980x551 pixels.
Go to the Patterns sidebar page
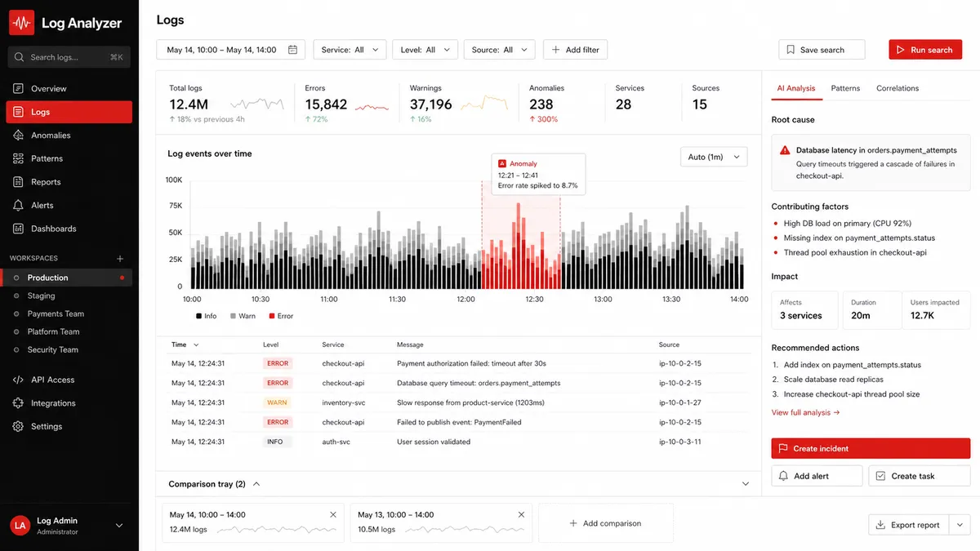(69, 158)
